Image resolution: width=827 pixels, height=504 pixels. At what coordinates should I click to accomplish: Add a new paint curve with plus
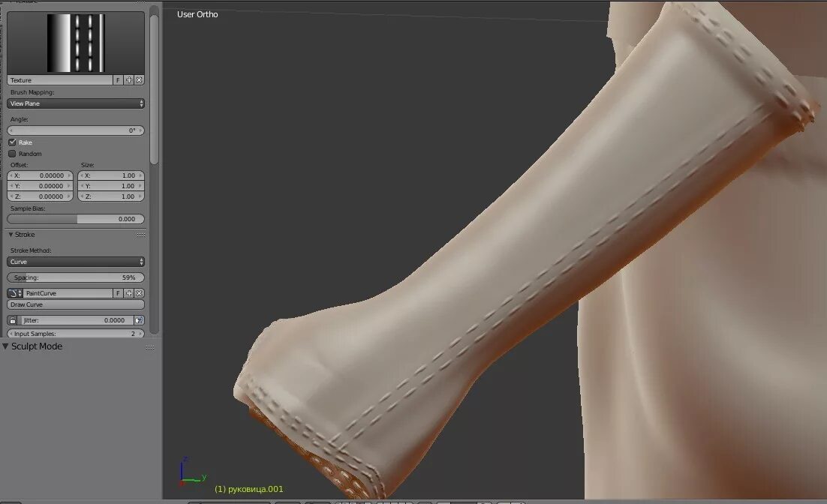(128, 293)
